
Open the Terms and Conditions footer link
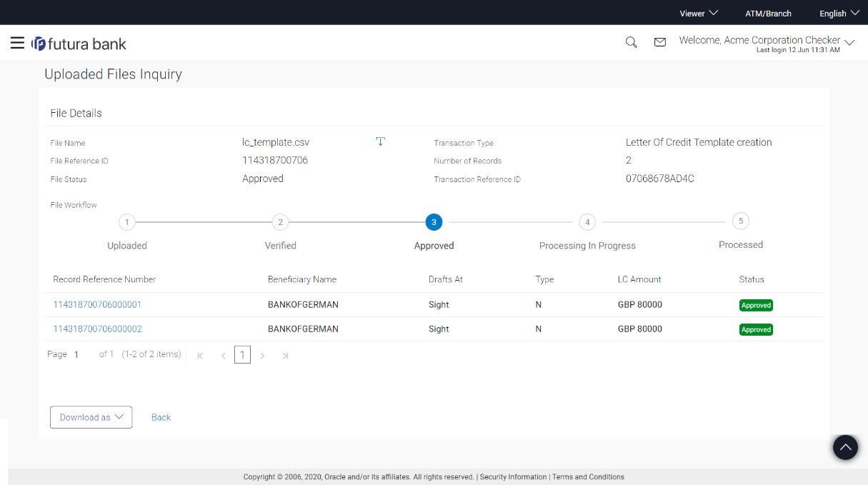588,476
